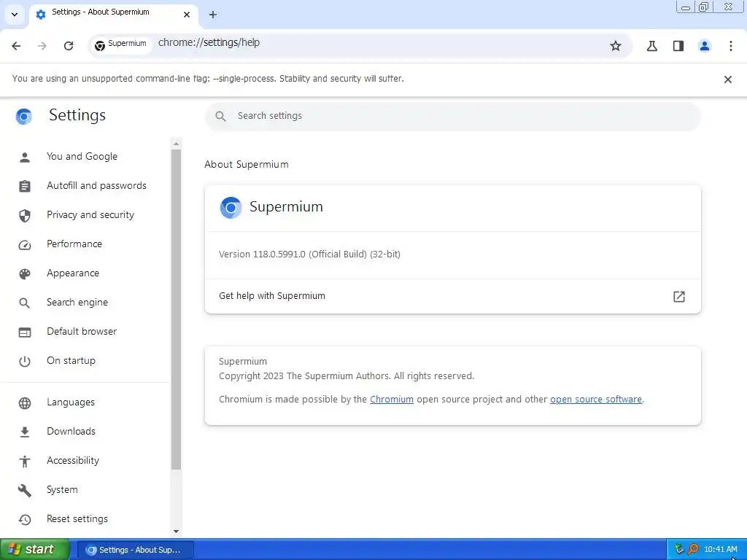
Task: Reload the settings page
Action: [x=69, y=46]
